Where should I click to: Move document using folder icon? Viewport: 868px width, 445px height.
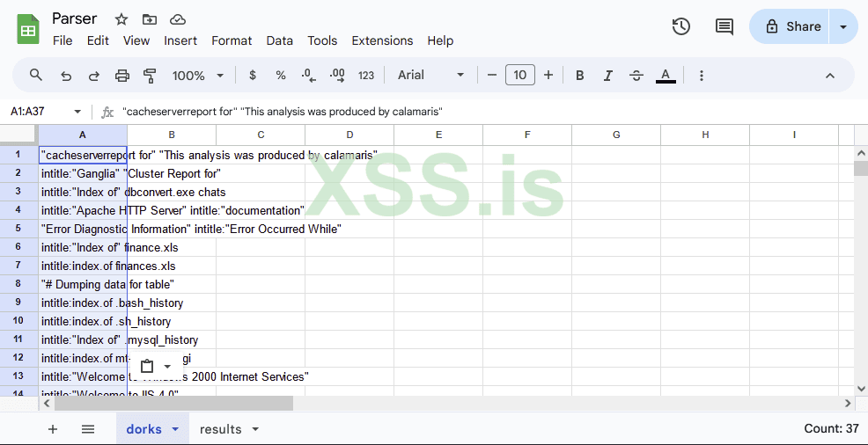pos(150,20)
